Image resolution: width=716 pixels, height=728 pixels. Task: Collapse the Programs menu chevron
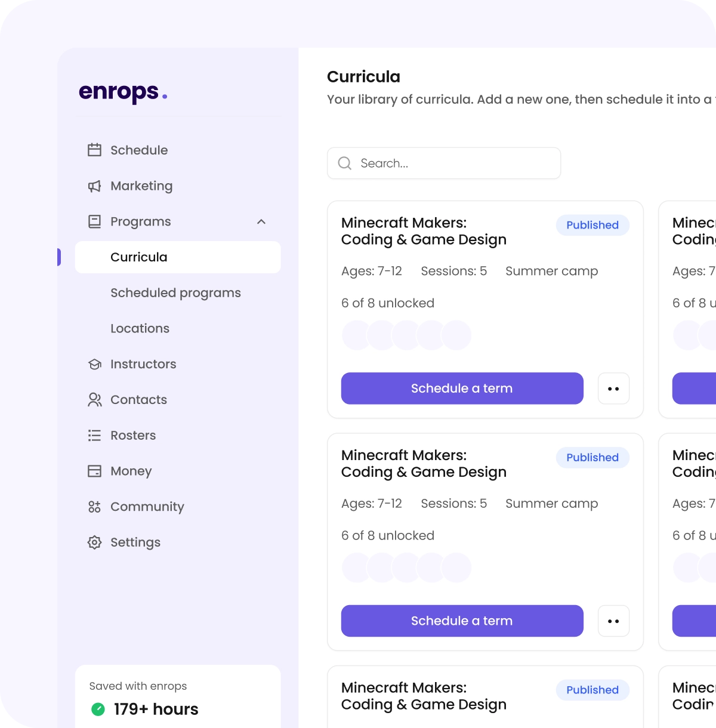click(x=261, y=222)
